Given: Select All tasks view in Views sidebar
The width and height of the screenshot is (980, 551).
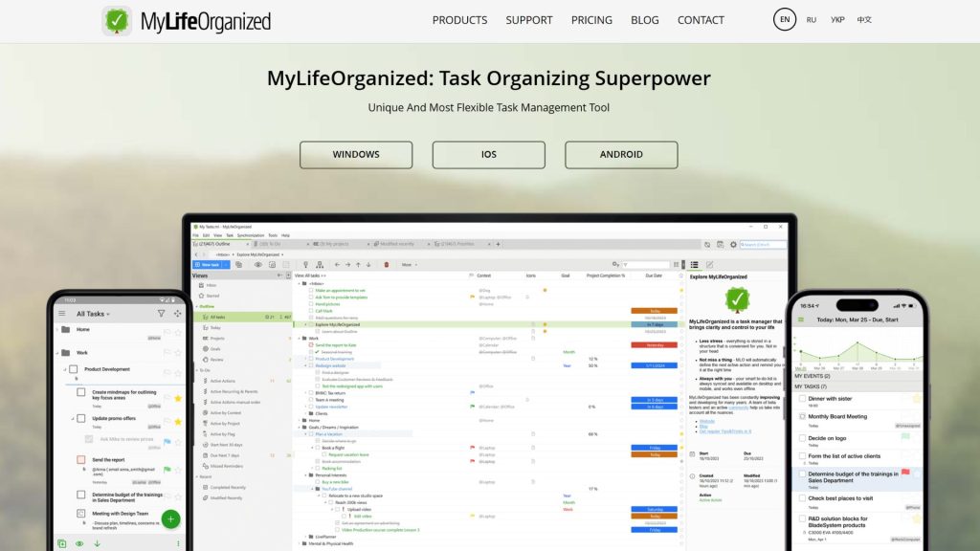Looking at the screenshot, I should point(242,318).
